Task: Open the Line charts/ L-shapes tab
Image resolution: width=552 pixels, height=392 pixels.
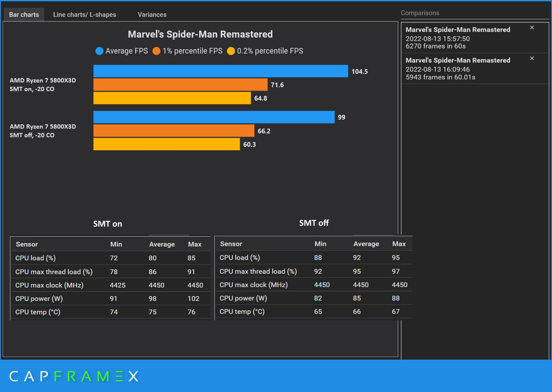Action: [85, 15]
